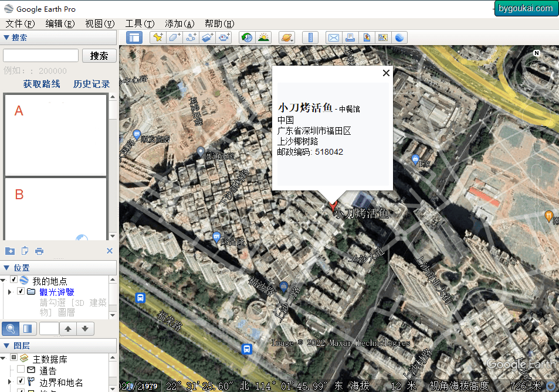This screenshot has width=559, height=392.
Task: Toggle 主数据库 layer checkbox
Action: [14, 357]
